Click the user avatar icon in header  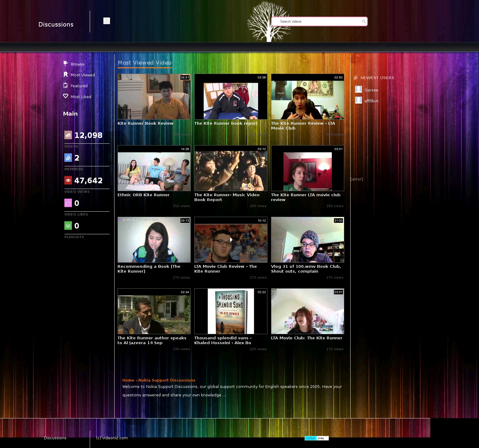tap(107, 21)
